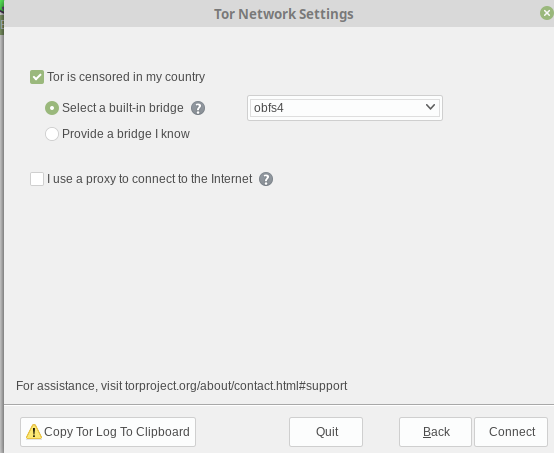Viewport: 554px width, 453px height.
Task: Open the obfs4 bridge type dropdown
Action: click(x=345, y=108)
